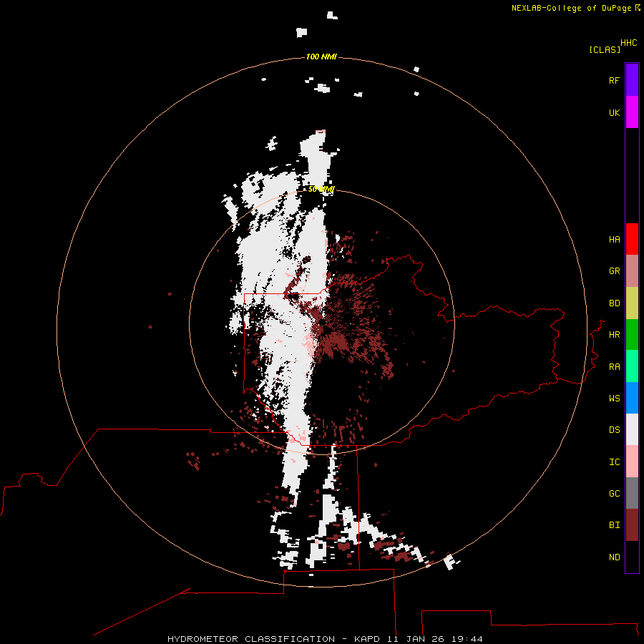The width and height of the screenshot is (644, 644).
Task: Click the GR legend label
Action: click(614, 271)
